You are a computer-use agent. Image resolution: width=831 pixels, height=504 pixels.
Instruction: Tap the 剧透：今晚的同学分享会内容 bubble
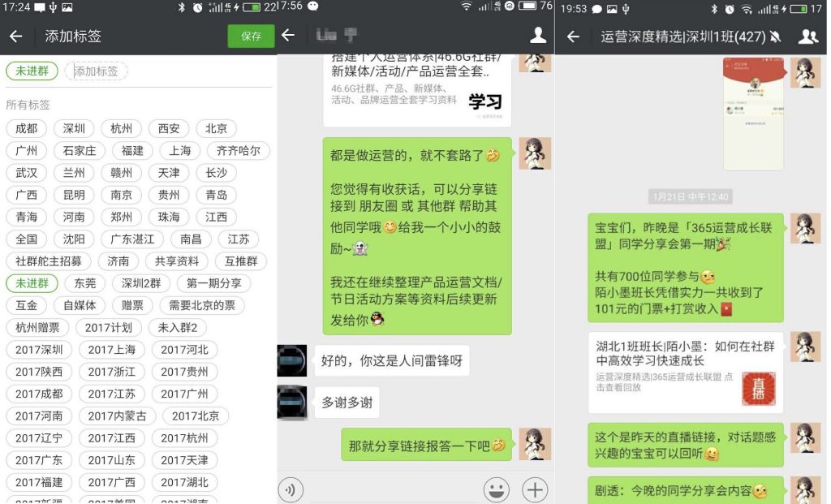[x=686, y=490]
